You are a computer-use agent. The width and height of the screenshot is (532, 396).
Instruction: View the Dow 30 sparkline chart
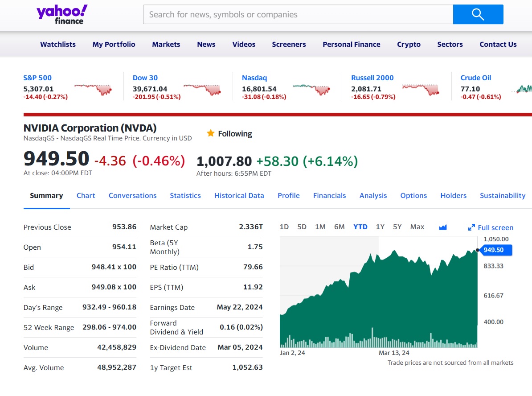pos(202,89)
